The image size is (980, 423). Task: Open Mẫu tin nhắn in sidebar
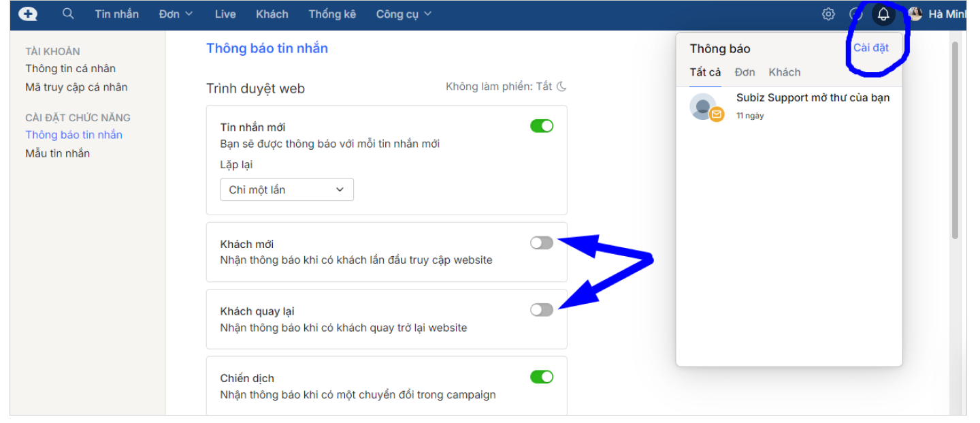58,153
